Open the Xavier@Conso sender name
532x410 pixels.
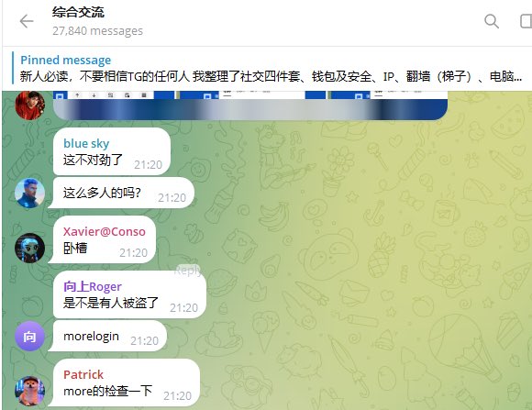point(105,231)
